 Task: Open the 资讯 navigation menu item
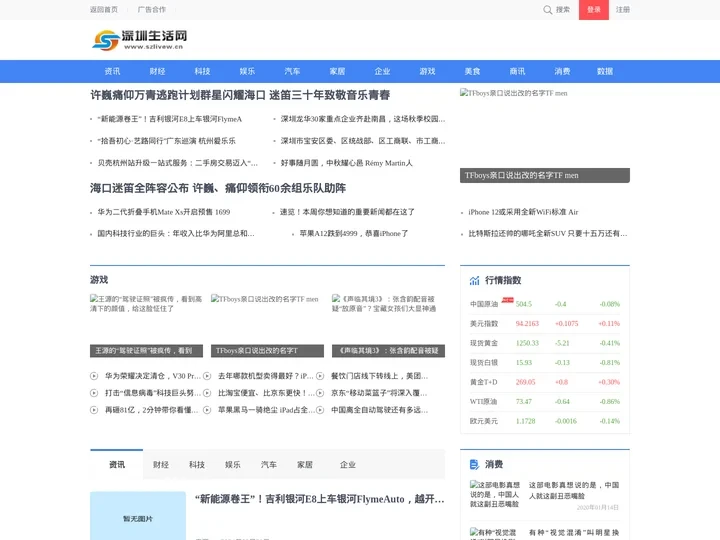[112, 71]
